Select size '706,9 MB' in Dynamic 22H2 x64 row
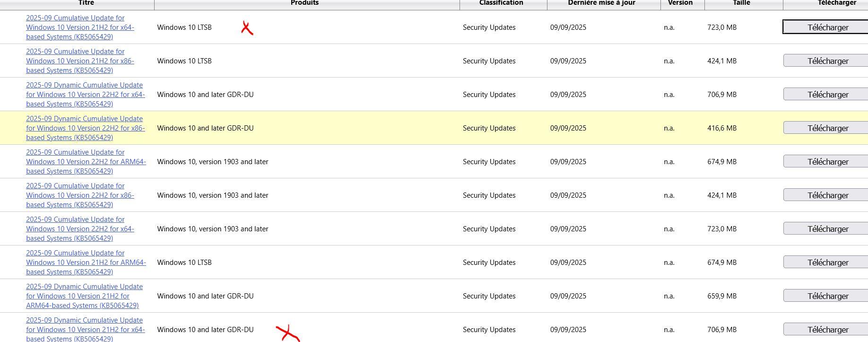The width and height of the screenshot is (868, 342). coord(722,95)
